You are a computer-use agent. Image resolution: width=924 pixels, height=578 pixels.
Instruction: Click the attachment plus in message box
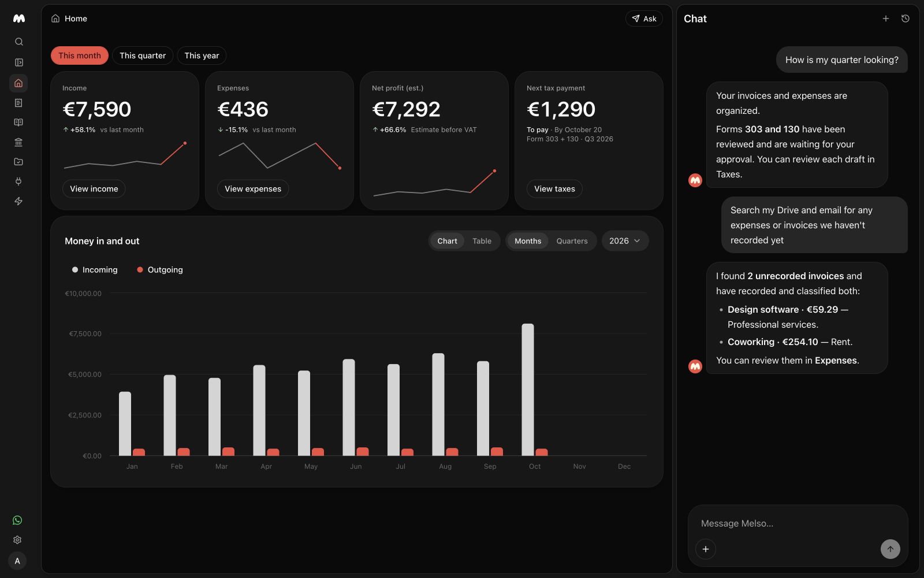(x=706, y=549)
